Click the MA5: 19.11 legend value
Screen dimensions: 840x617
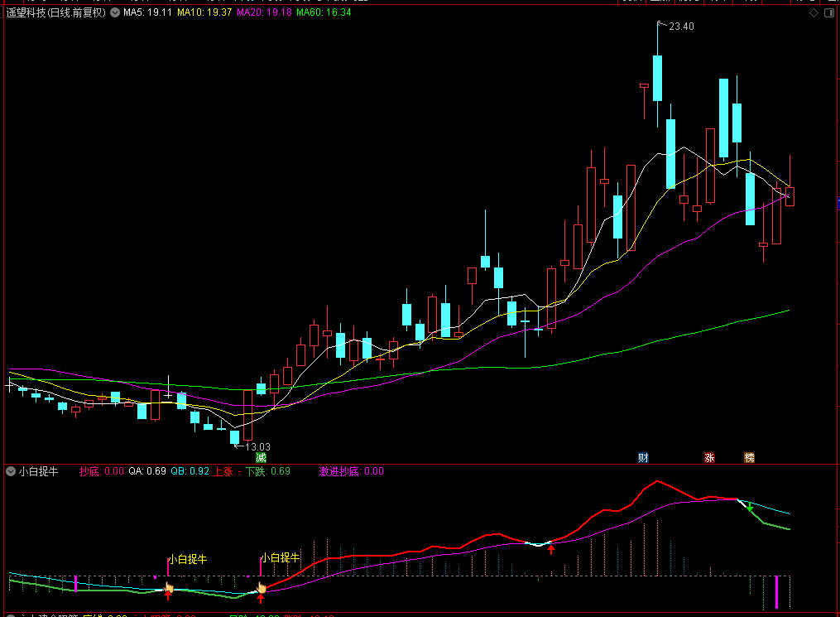click(x=147, y=12)
